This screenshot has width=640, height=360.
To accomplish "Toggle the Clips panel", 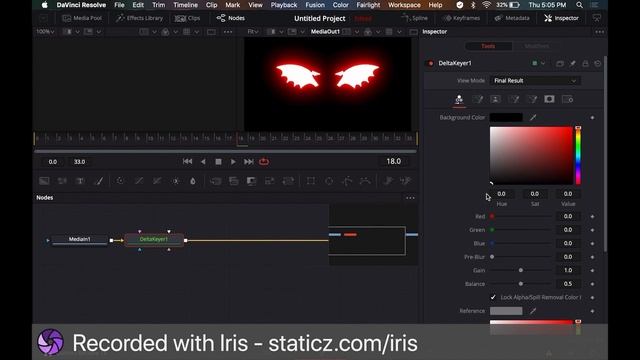I will (x=187, y=18).
